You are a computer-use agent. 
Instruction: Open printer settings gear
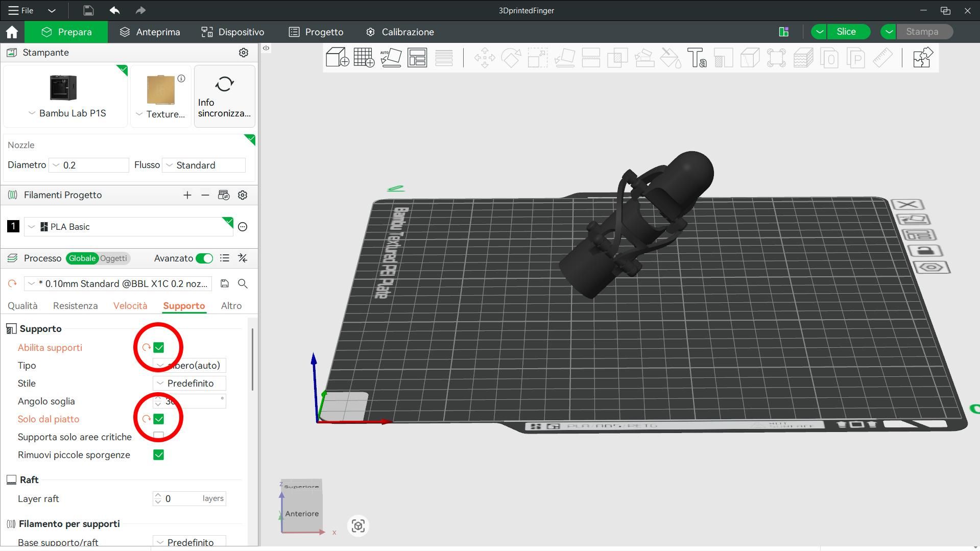coord(244,53)
